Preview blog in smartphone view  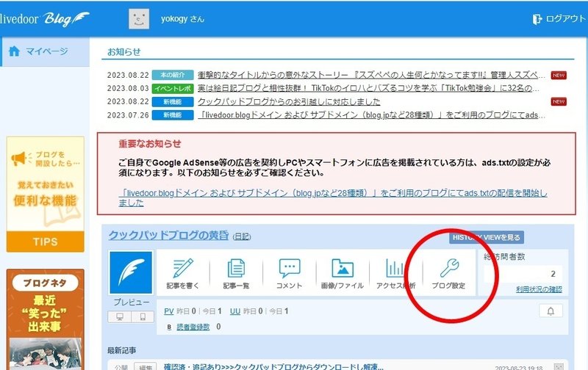pos(143,317)
